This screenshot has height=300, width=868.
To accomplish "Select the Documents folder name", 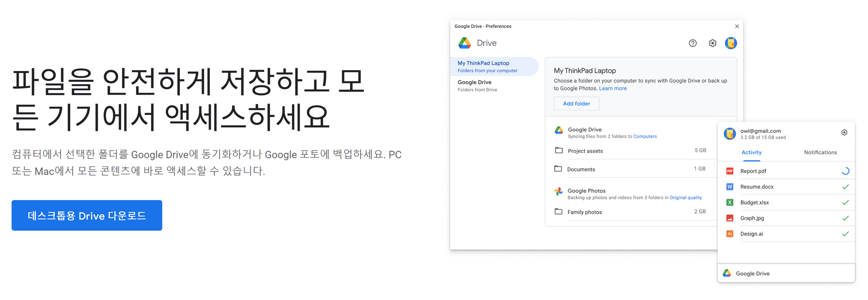I will click(581, 169).
